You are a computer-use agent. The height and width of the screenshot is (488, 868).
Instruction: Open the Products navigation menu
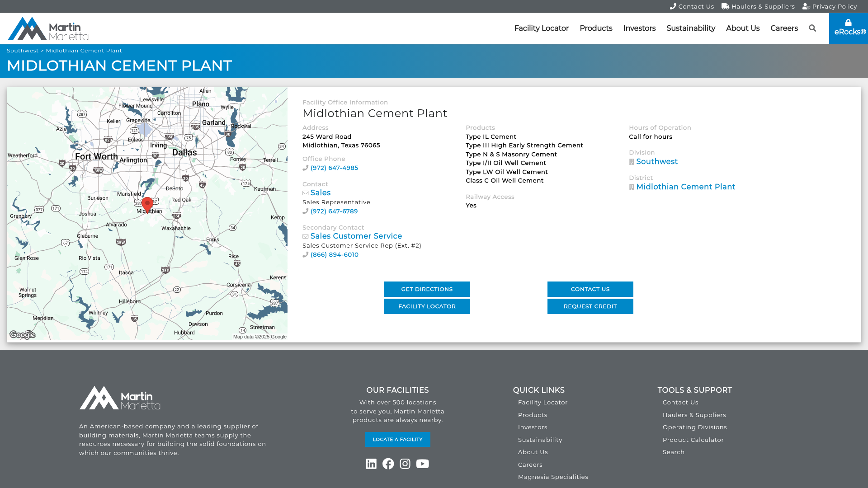pyautogui.click(x=596, y=28)
